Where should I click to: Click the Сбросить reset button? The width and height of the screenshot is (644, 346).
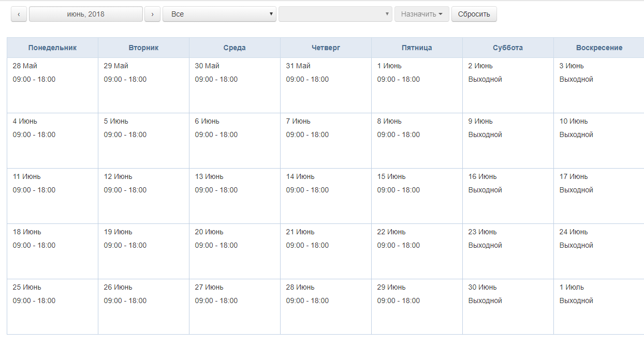[474, 14]
